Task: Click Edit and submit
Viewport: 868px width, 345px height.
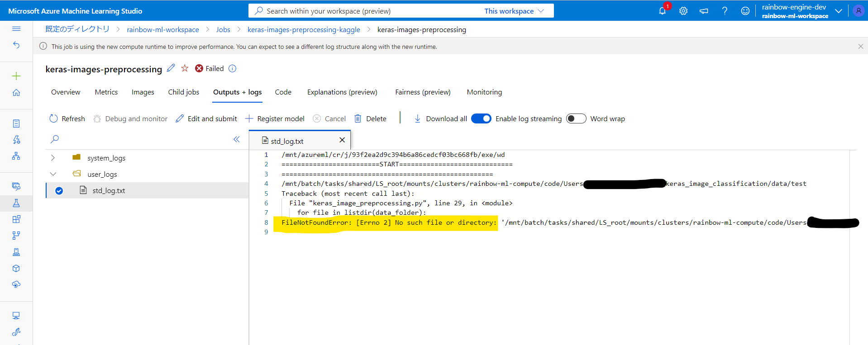Action: click(x=206, y=118)
